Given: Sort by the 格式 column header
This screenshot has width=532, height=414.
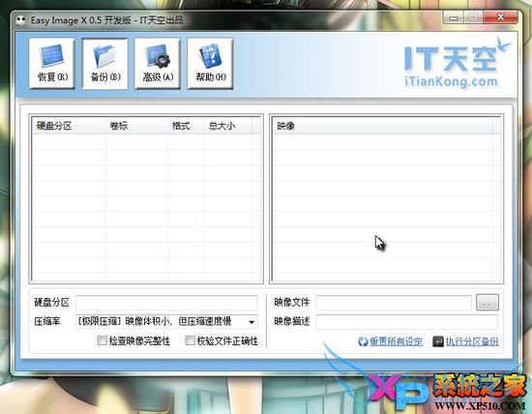Looking at the screenshot, I should 186,126.
